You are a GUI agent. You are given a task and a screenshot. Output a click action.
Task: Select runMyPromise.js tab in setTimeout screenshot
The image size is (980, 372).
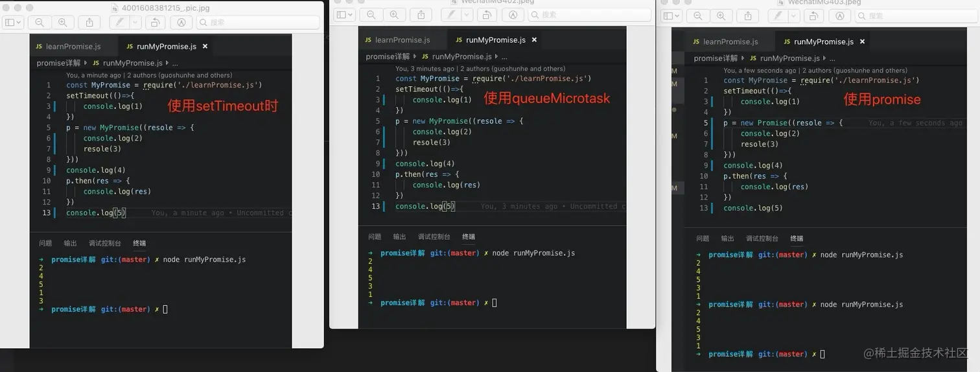[166, 47]
